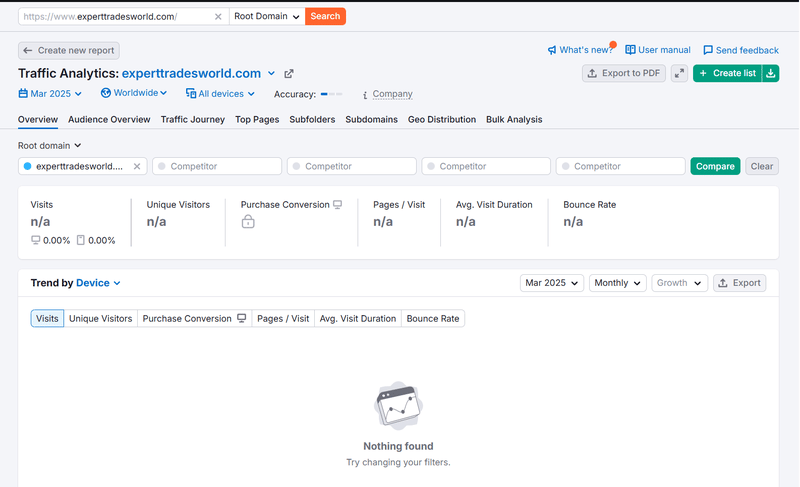Click the lock icon under Purchase Conversion
This screenshot has height=487, width=800.
click(248, 221)
